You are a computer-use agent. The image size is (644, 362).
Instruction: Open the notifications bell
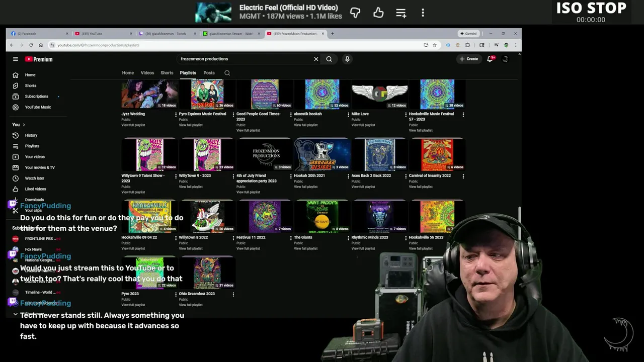point(490,59)
